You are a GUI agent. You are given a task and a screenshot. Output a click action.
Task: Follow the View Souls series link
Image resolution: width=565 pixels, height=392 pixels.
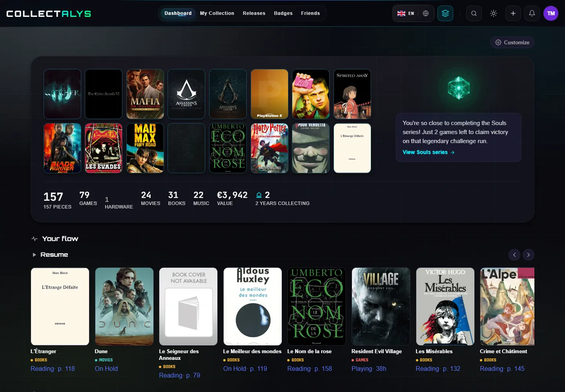pyautogui.click(x=428, y=152)
